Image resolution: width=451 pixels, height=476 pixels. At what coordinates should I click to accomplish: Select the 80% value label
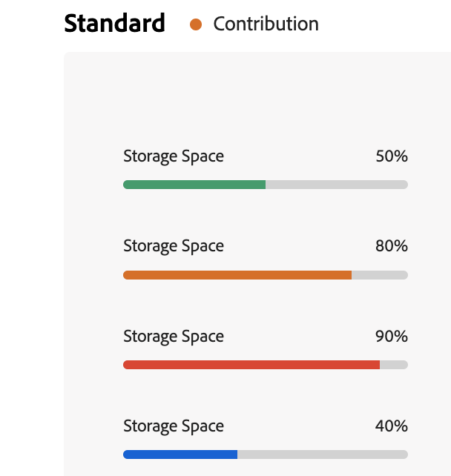coord(392,245)
